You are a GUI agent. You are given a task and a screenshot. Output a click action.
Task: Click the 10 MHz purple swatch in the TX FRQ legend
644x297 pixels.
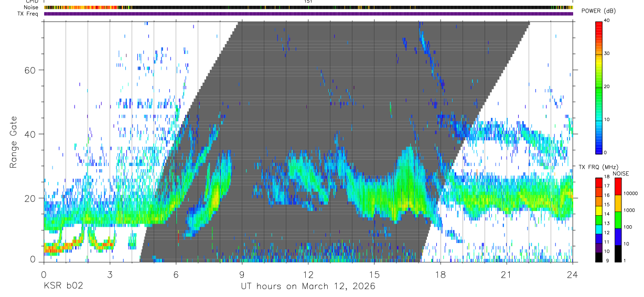point(598,247)
